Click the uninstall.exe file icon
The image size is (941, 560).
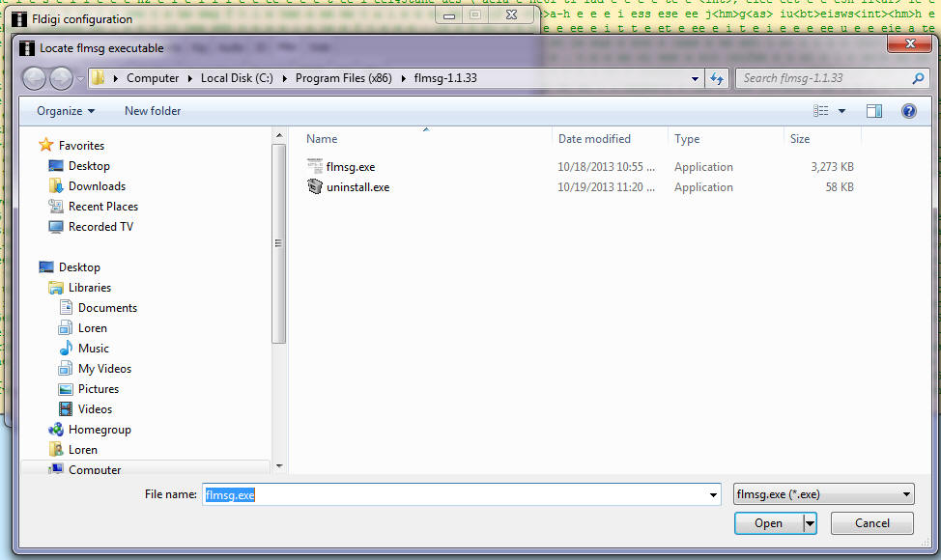314,186
